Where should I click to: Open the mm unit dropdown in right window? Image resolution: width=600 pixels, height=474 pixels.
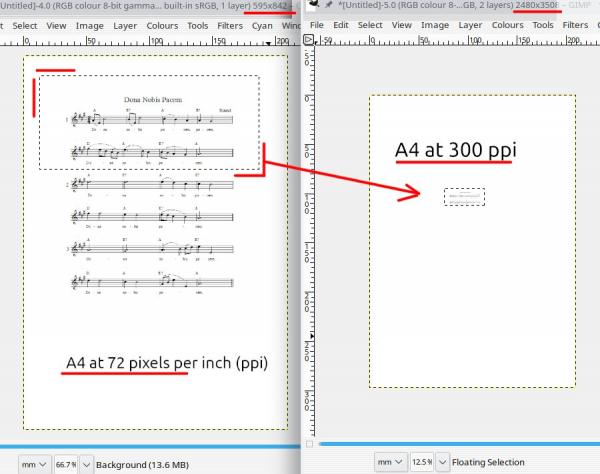(x=390, y=462)
